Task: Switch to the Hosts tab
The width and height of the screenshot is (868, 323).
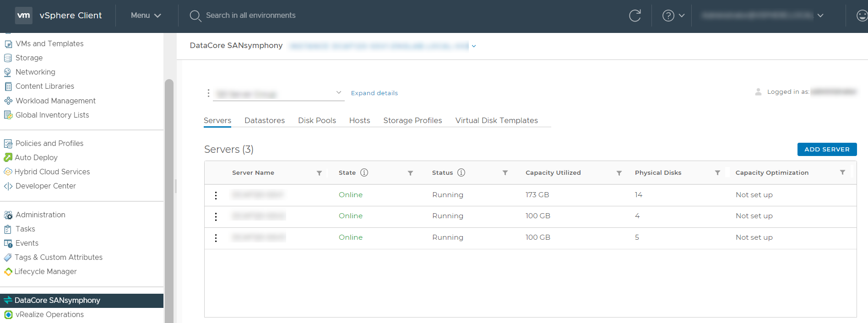Action: tap(359, 121)
